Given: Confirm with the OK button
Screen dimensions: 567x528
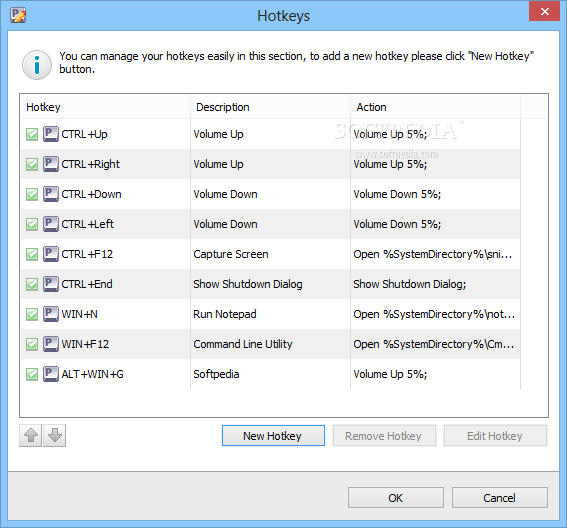Looking at the screenshot, I should pos(396,498).
